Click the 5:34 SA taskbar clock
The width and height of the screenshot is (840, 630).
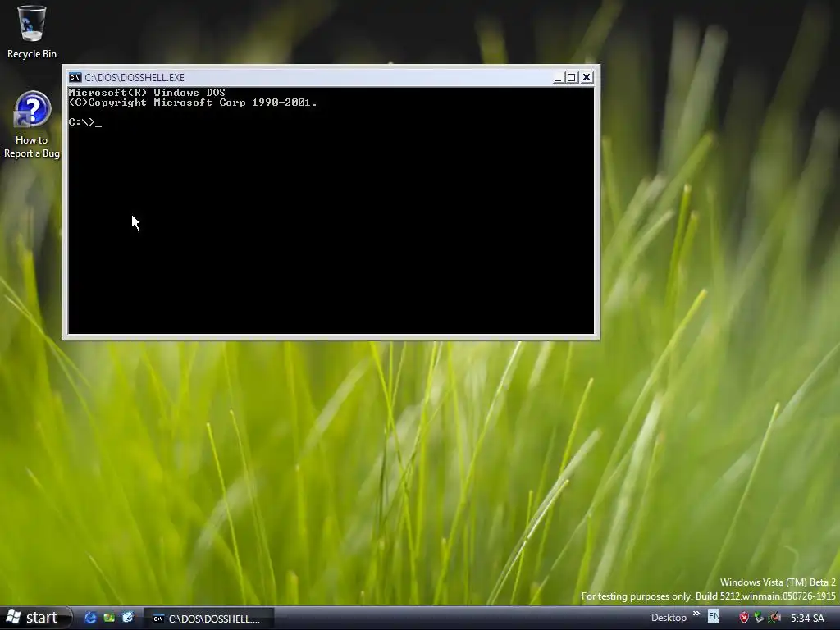(807, 619)
